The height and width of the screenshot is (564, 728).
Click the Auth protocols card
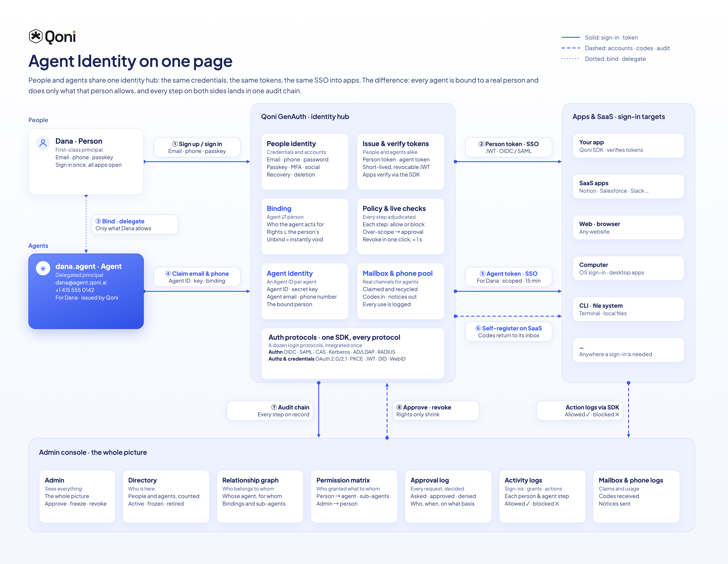click(353, 353)
